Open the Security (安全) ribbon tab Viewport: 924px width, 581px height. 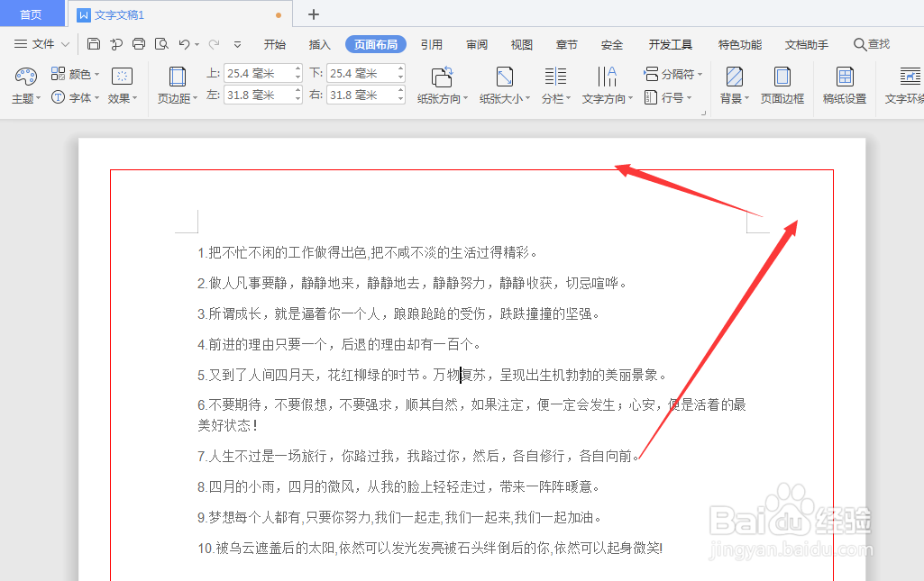click(x=612, y=44)
